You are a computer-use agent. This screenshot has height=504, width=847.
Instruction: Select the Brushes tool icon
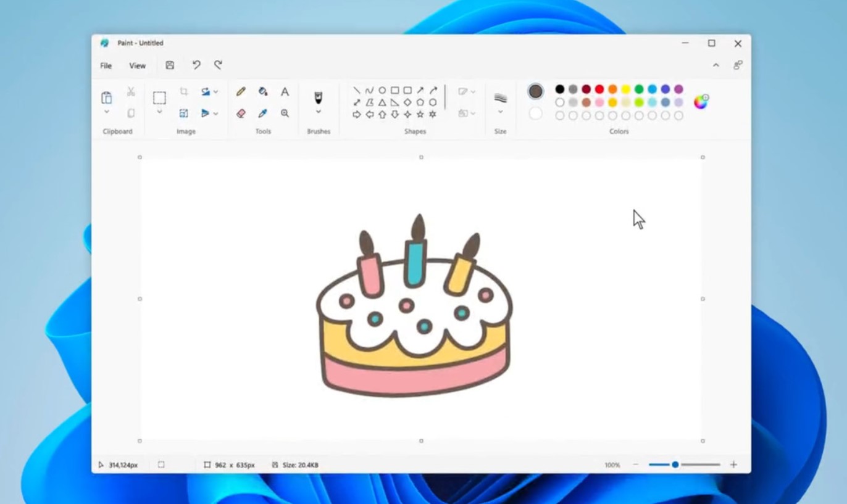[x=319, y=97]
